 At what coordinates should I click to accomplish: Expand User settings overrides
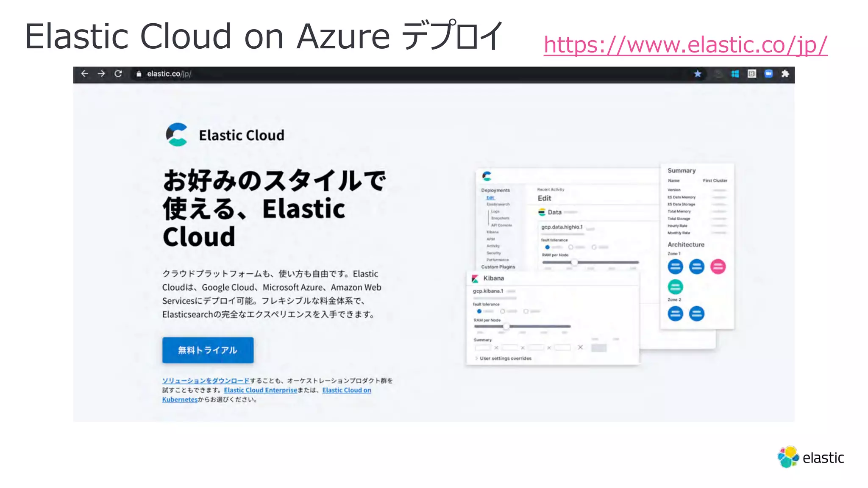click(x=503, y=358)
